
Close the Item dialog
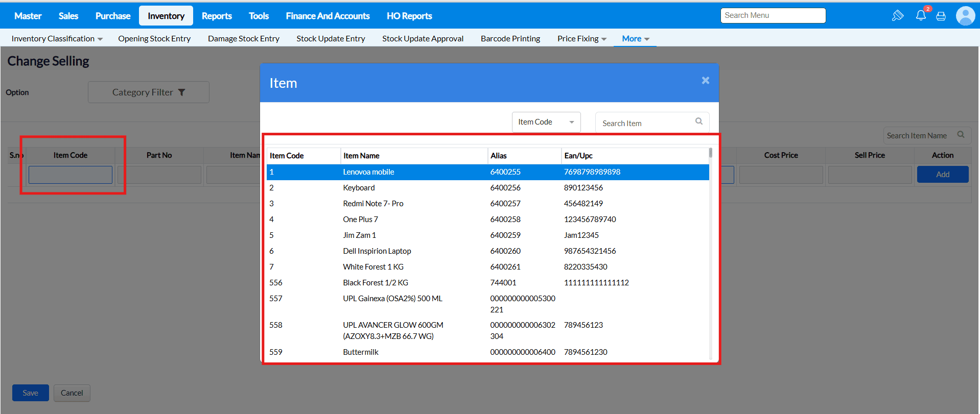[706, 81]
